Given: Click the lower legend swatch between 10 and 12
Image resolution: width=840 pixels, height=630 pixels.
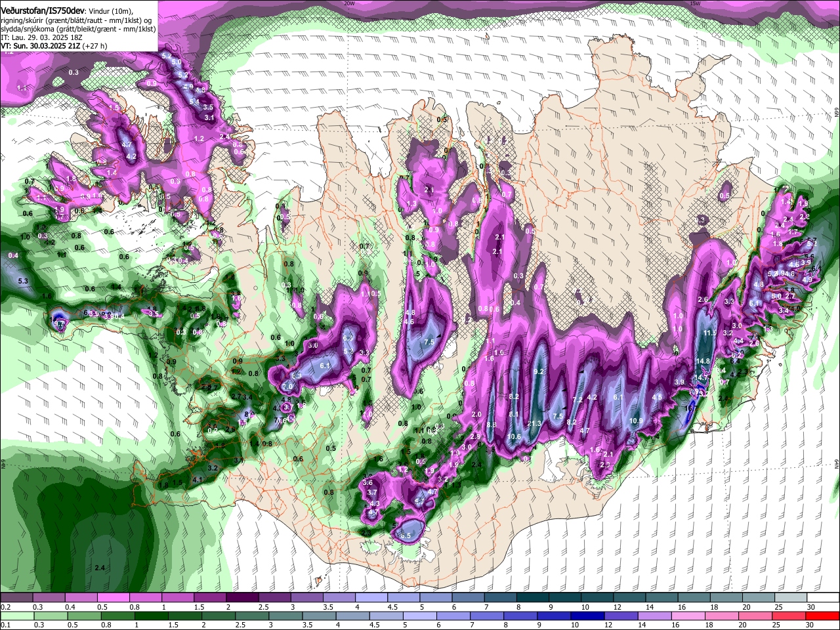Looking at the screenshot, I should coord(587,616).
